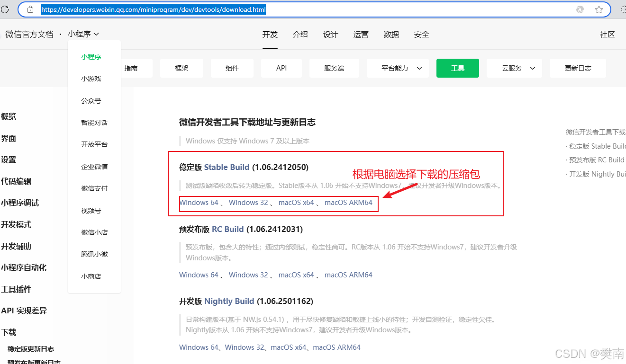Download Stable Build Windows 64
Screen dimensions: 626x364
[199, 203]
